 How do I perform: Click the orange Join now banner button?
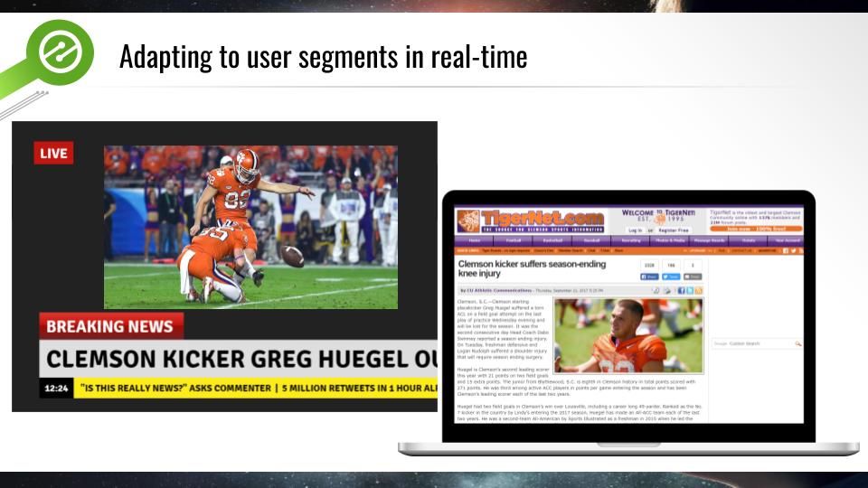[x=756, y=229]
